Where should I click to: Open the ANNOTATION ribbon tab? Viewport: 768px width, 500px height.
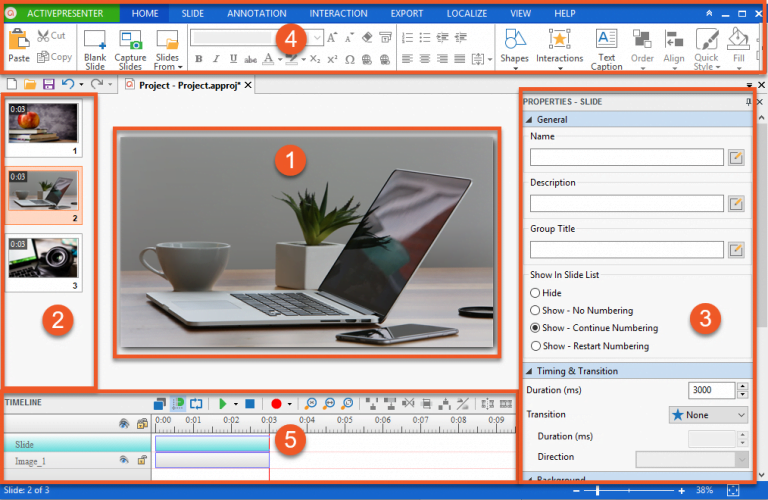coord(257,13)
